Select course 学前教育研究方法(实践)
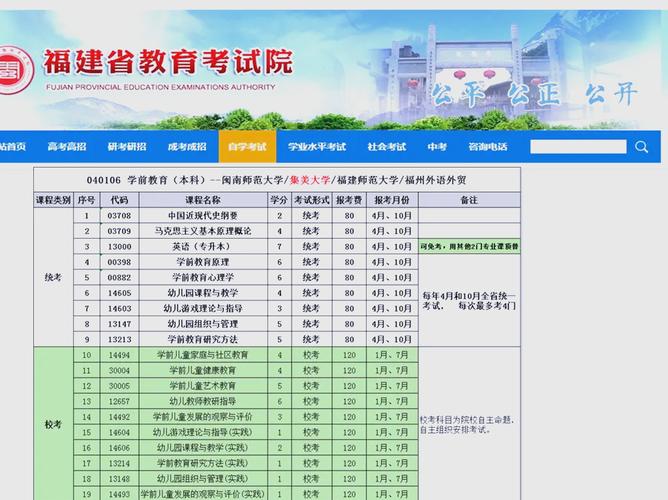The image size is (668, 500). 203,463
